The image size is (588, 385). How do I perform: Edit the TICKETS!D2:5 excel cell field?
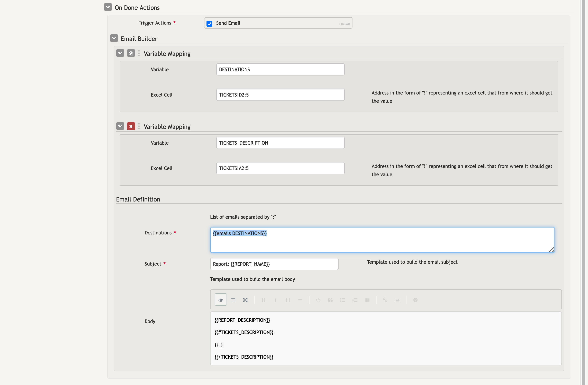point(280,95)
